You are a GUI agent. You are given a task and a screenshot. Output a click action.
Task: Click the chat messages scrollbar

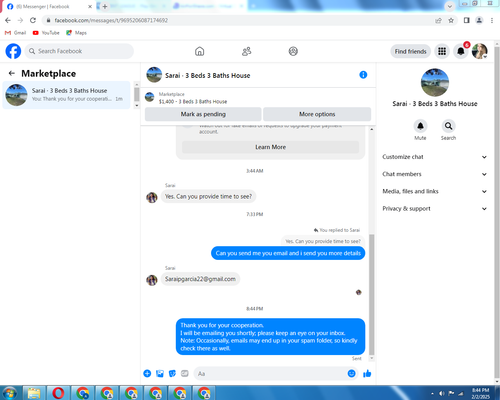click(372, 295)
